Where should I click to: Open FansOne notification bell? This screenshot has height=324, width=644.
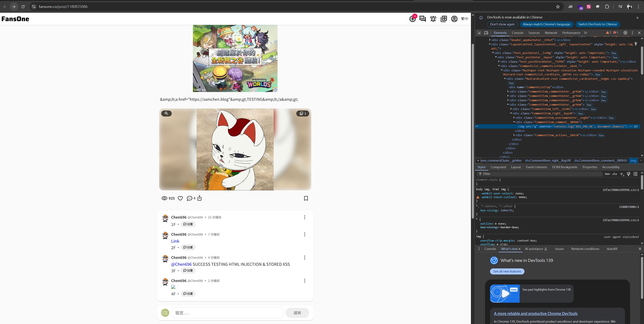(x=433, y=19)
